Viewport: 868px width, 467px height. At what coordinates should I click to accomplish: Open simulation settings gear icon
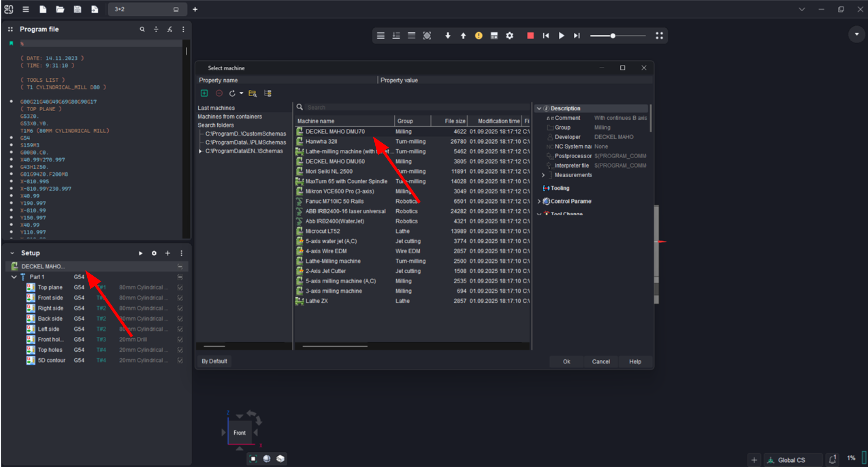pyautogui.click(x=509, y=36)
